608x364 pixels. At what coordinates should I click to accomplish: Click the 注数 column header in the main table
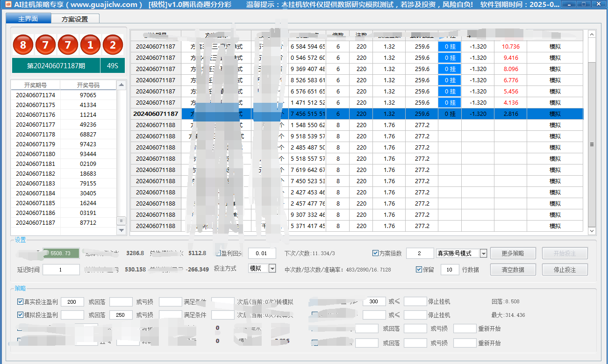click(x=361, y=36)
